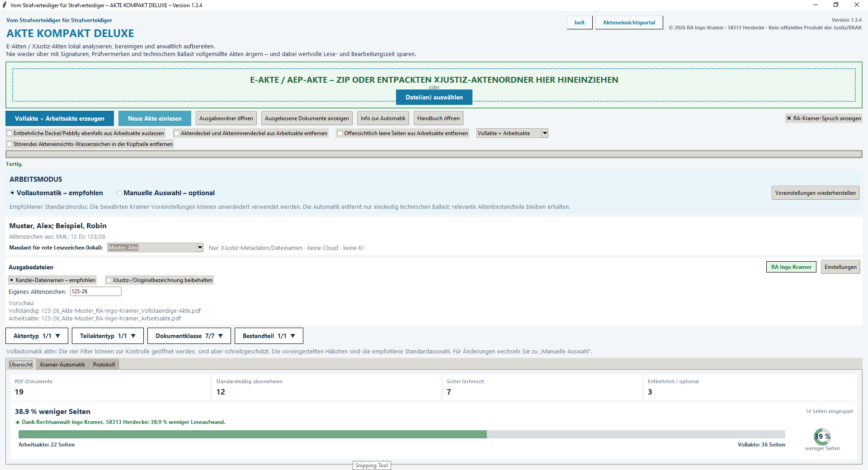868x470 pixels.
Task: Click the feather app icon in title bar
Action: click(x=5, y=5)
